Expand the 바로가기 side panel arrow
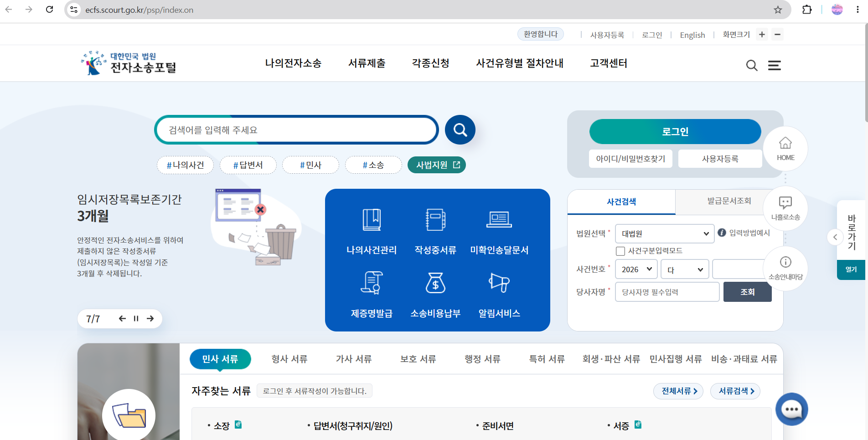868x440 pixels. pos(835,237)
